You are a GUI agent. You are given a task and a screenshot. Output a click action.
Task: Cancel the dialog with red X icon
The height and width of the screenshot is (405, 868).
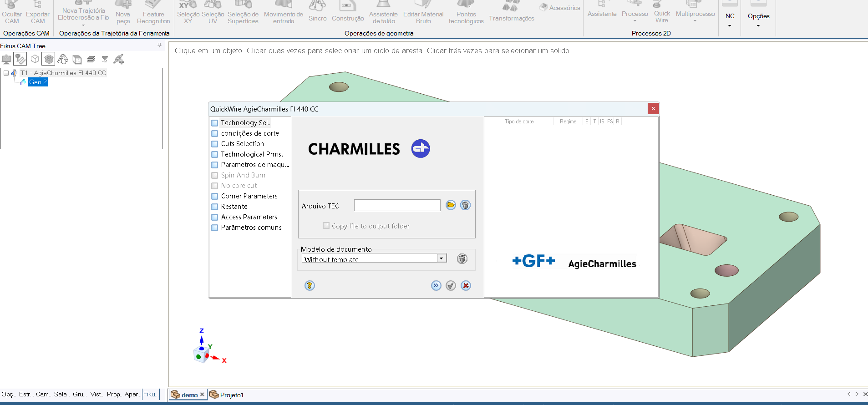[466, 286]
